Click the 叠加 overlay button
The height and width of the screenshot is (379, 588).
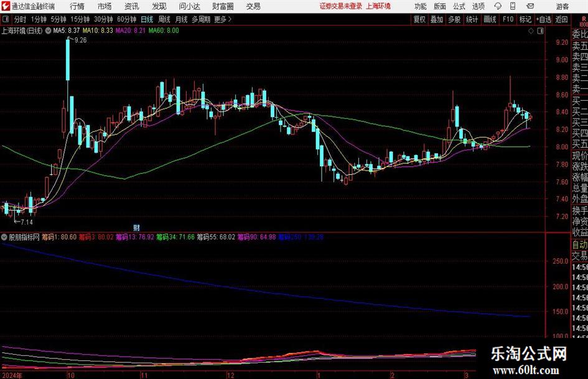[437, 19]
